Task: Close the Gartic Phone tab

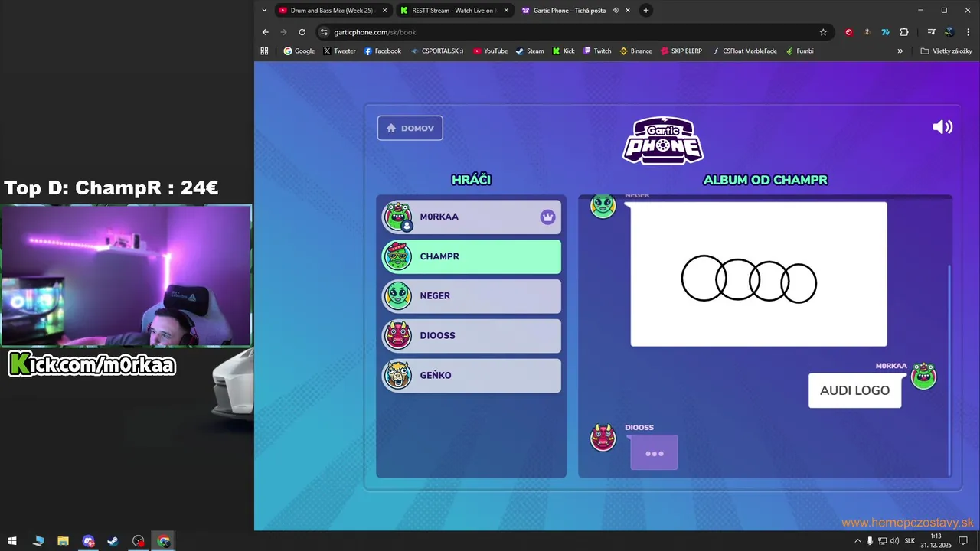Action: (628, 11)
